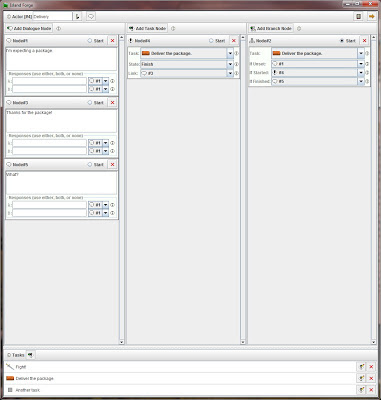Click the info icon next to Node#4 Link dropdown
The height and width of the screenshot is (400, 381).
click(237, 73)
